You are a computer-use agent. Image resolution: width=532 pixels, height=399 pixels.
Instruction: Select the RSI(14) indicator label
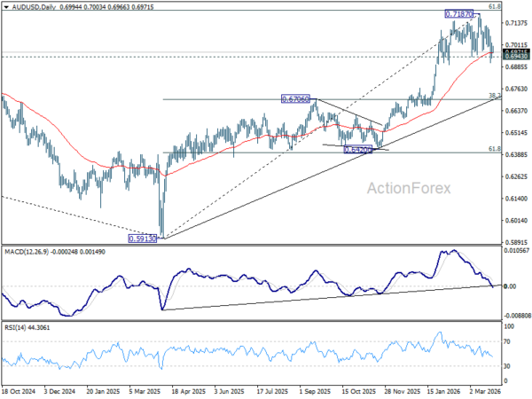click(14, 327)
